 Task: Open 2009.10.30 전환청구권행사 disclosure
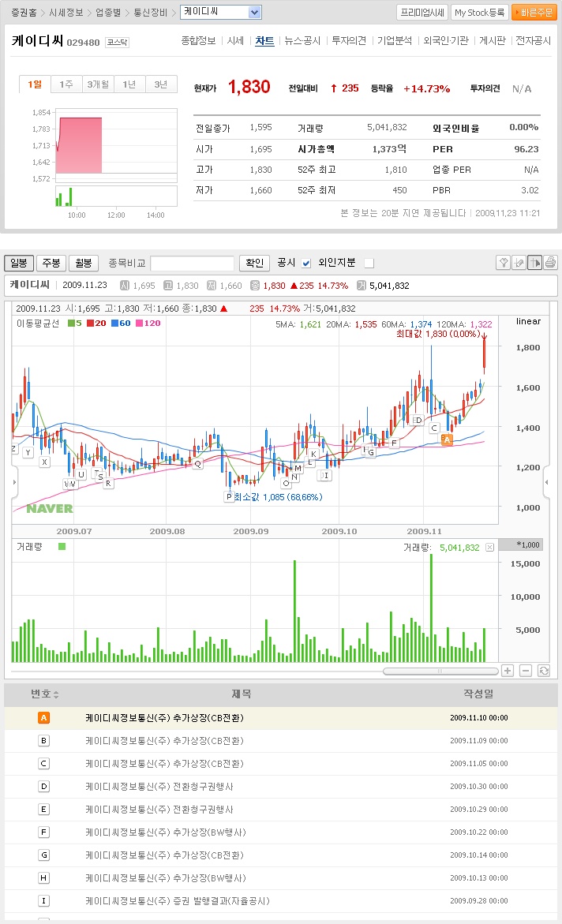pos(159,787)
